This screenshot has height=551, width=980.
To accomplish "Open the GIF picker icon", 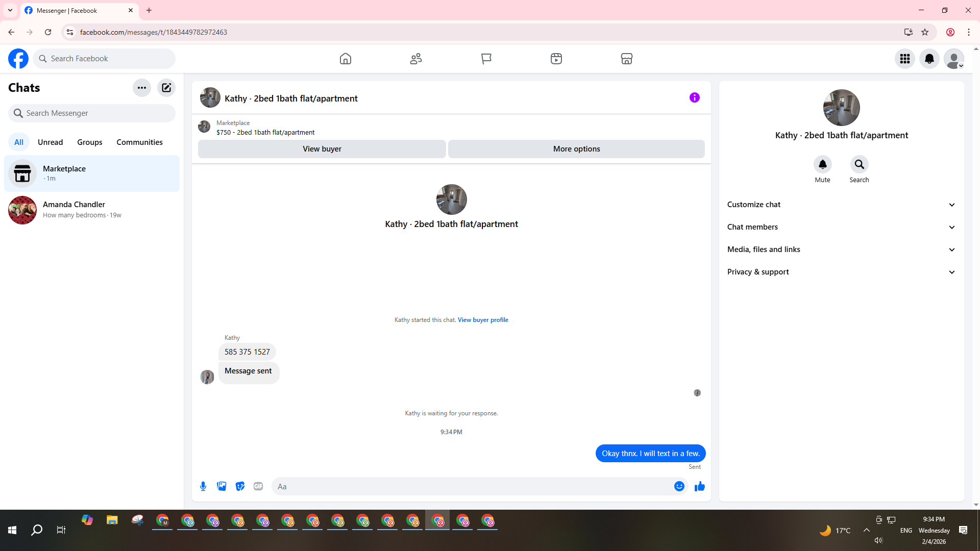I will (258, 486).
